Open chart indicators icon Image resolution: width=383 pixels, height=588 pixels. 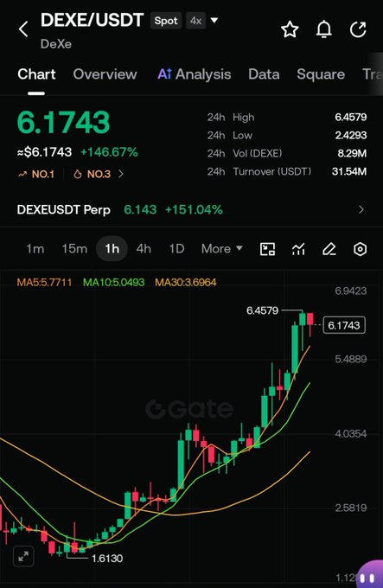pos(298,249)
